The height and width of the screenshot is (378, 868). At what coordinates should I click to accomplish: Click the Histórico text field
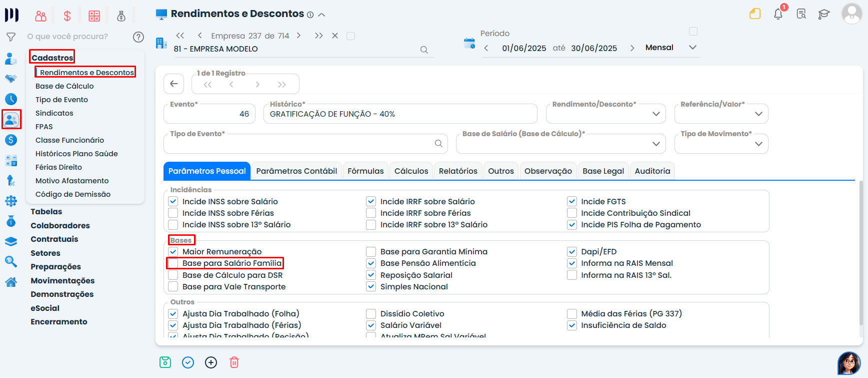click(400, 114)
